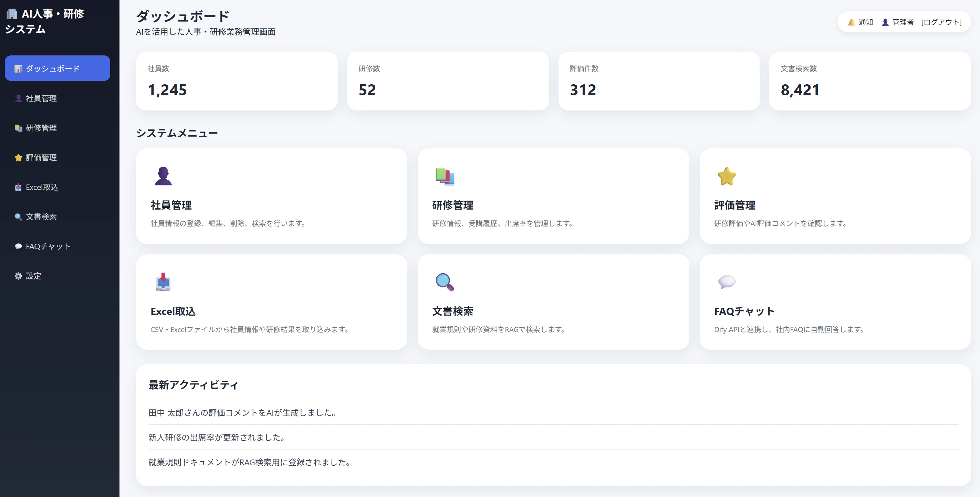Screen dimensions: 980x497
Task: Click the ログアウト link
Action: 941,22
